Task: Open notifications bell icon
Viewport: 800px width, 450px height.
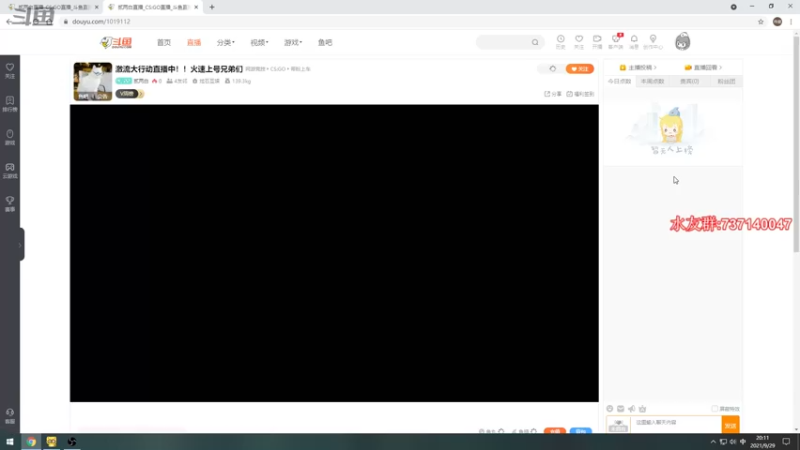Action: pyautogui.click(x=634, y=41)
